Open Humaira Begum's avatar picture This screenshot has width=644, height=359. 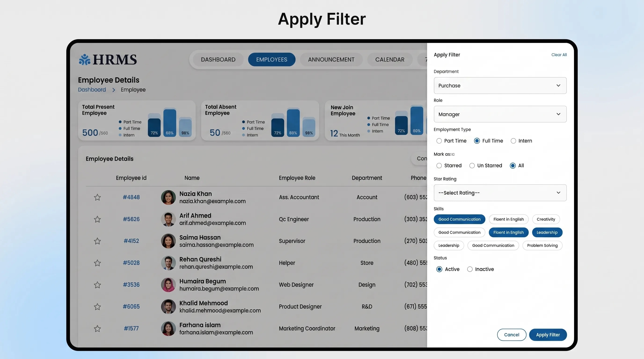point(168,285)
